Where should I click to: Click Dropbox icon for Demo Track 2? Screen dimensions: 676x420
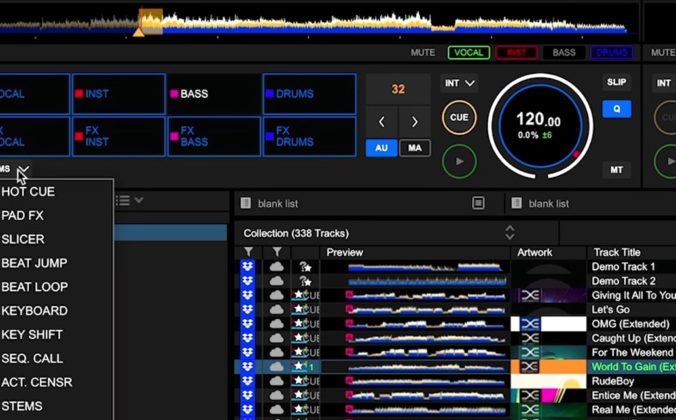tap(247, 281)
